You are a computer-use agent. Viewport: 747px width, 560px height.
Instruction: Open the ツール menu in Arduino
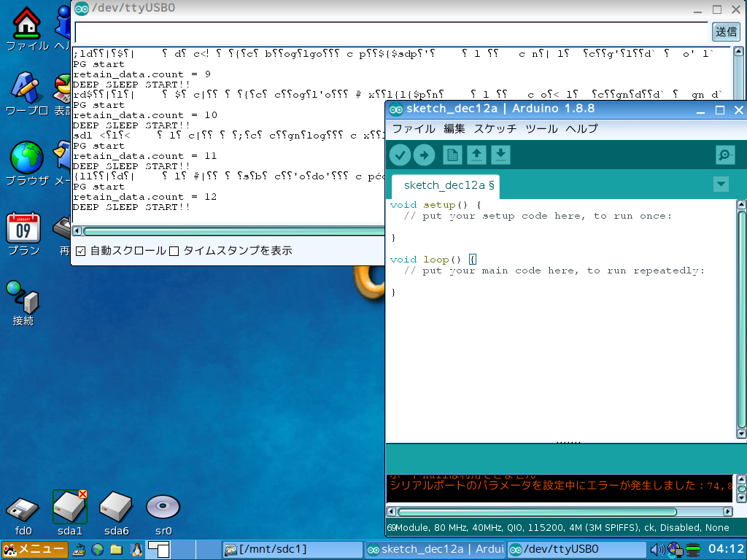coord(541,129)
